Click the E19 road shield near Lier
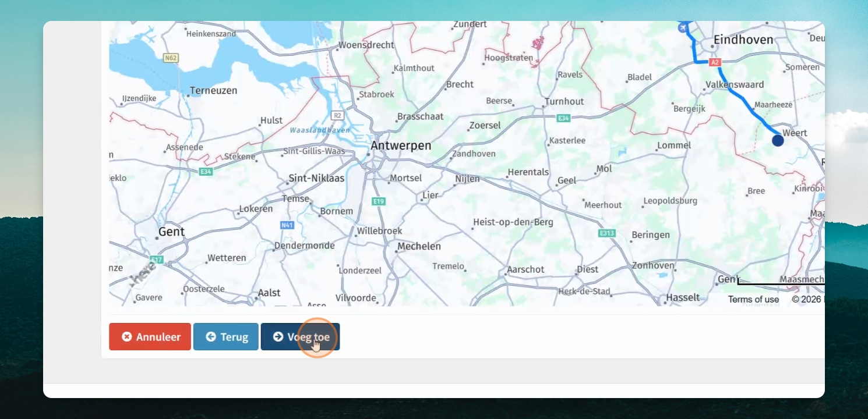This screenshot has width=868, height=419. [379, 201]
